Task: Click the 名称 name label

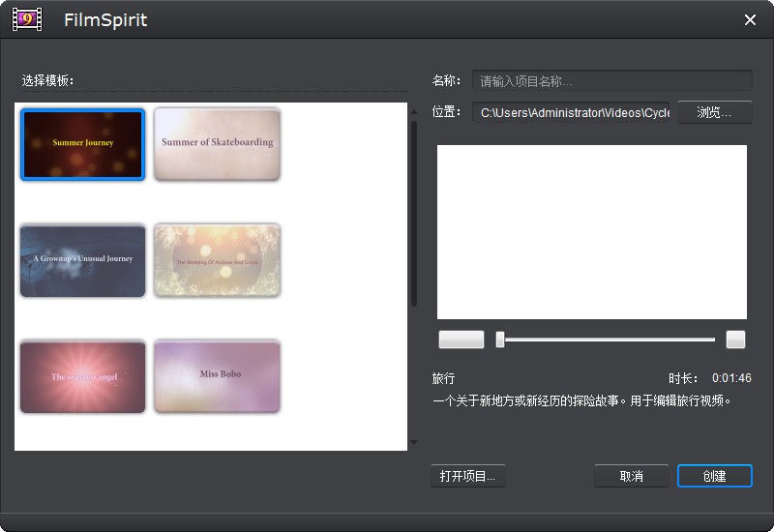Action: pyautogui.click(x=446, y=80)
